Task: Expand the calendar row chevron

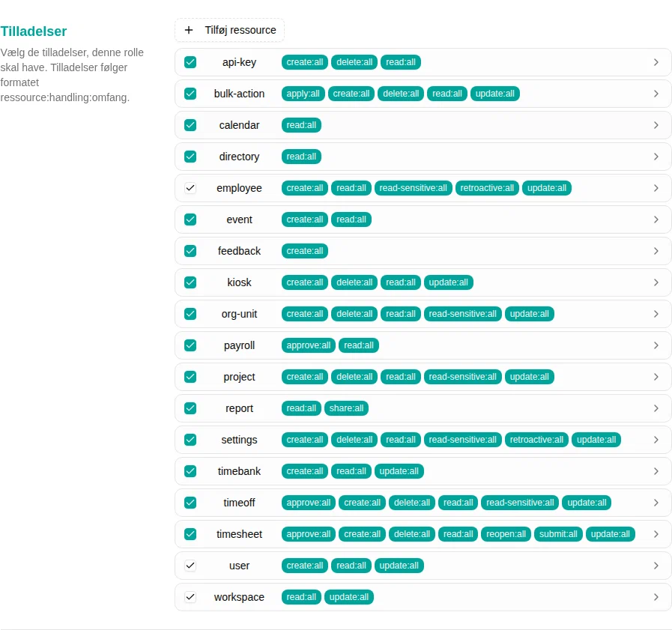Action: 656,125
